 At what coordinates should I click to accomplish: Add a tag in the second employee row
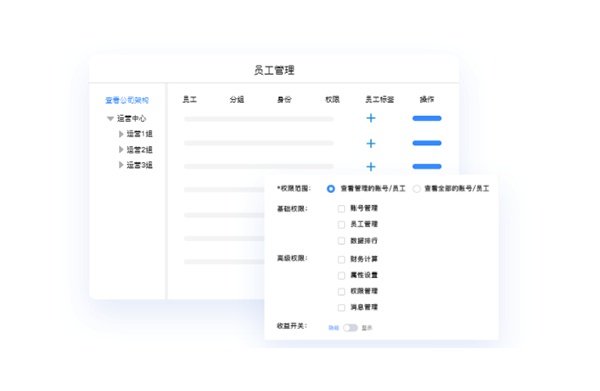pyautogui.click(x=370, y=143)
